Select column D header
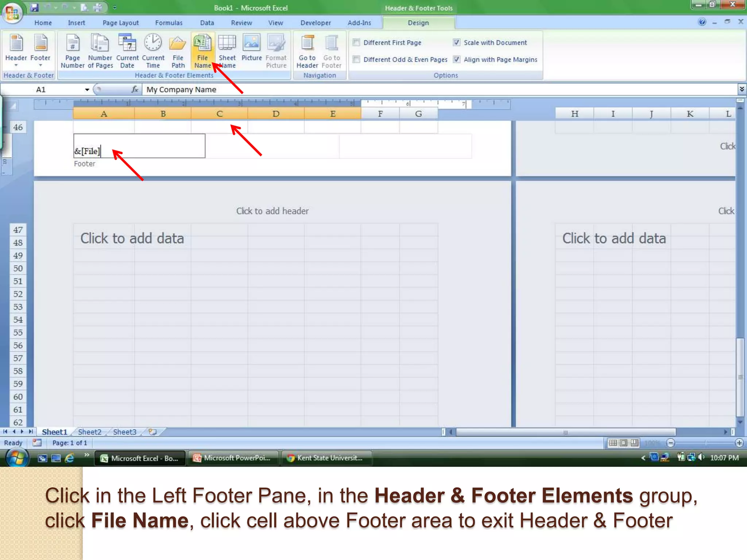The width and height of the screenshot is (747, 560). pos(276,114)
